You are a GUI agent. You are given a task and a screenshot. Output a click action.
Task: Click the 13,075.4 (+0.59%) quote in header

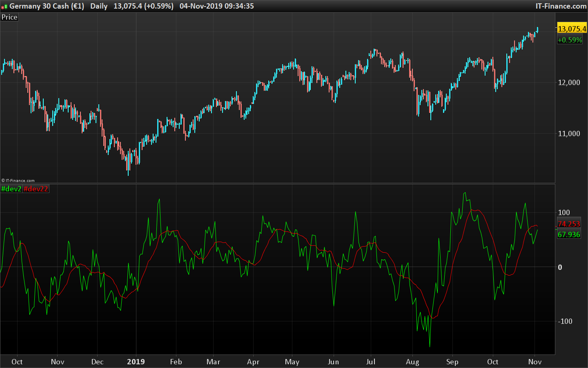[x=143, y=6]
